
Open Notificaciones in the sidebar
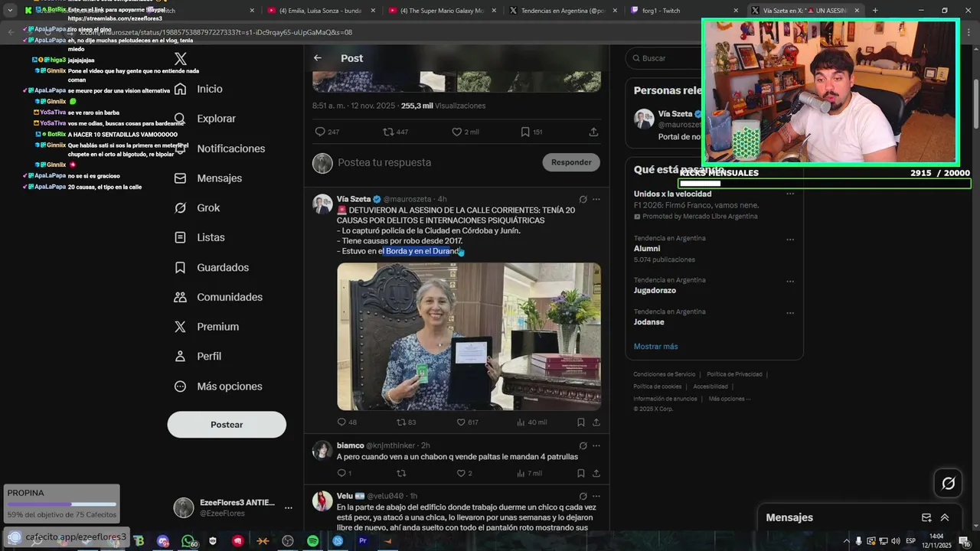(220, 148)
